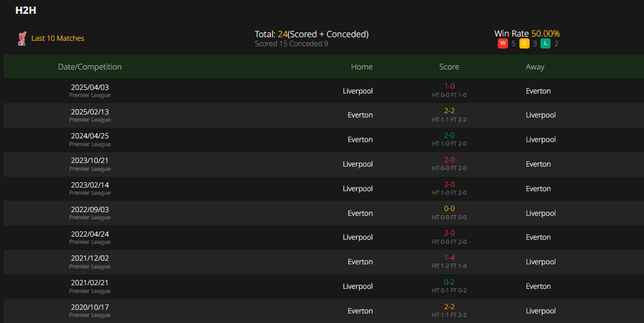This screenshot has height=323, width=644.
Task: Click the Home column header
Action: [x=362, y=67]
